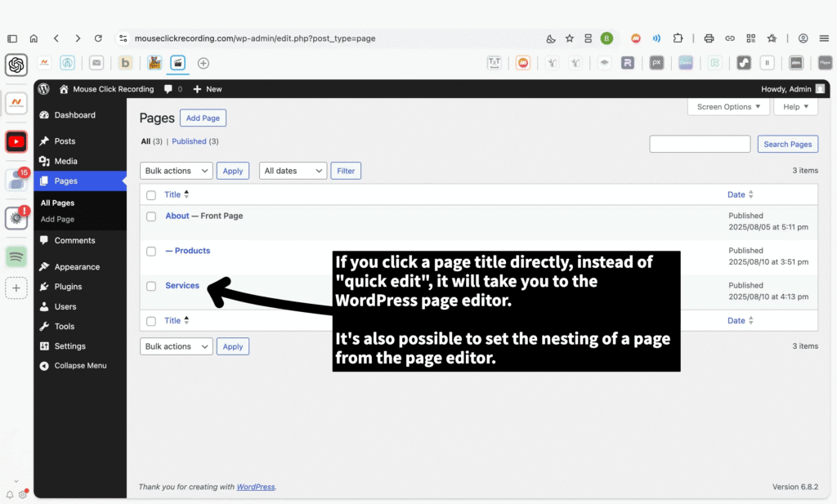The image size is (837, 504).
Task: Click the browser home icon
Action: click(x=34, y=38)
